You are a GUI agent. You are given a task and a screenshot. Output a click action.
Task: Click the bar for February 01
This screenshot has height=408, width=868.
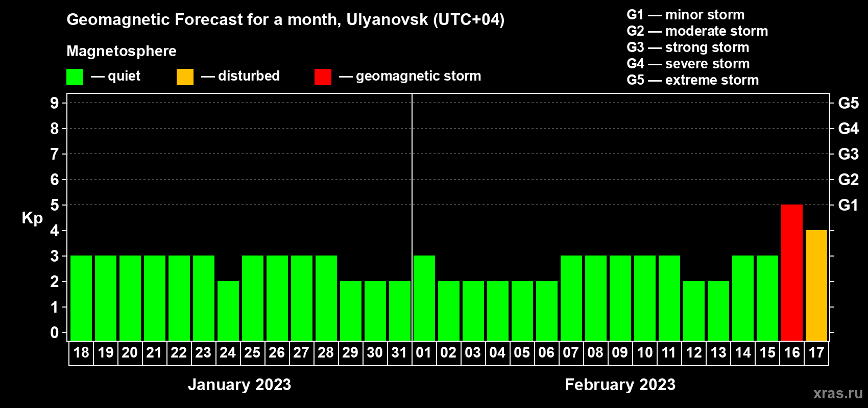coord(424,298)
